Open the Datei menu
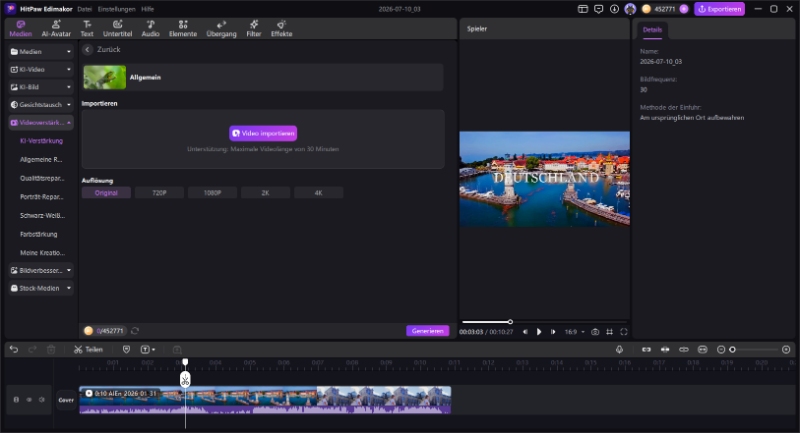This screenshot has width=800, height=433. coord(85,9)
